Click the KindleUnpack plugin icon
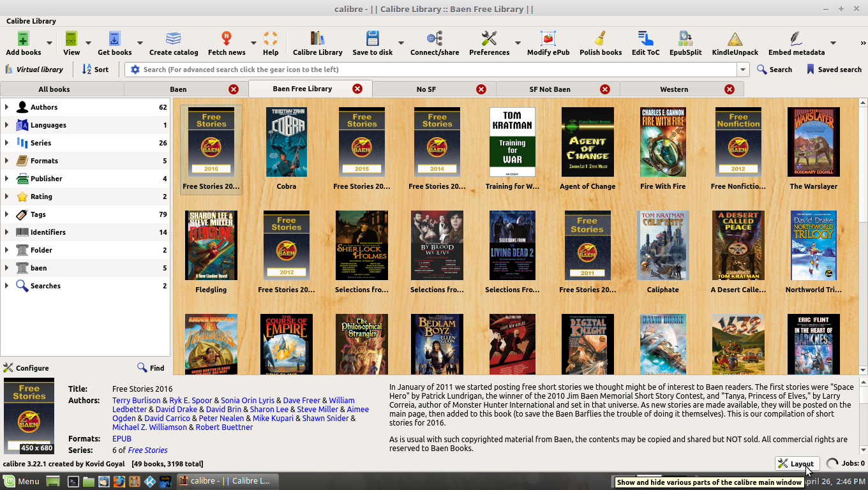 735,43
